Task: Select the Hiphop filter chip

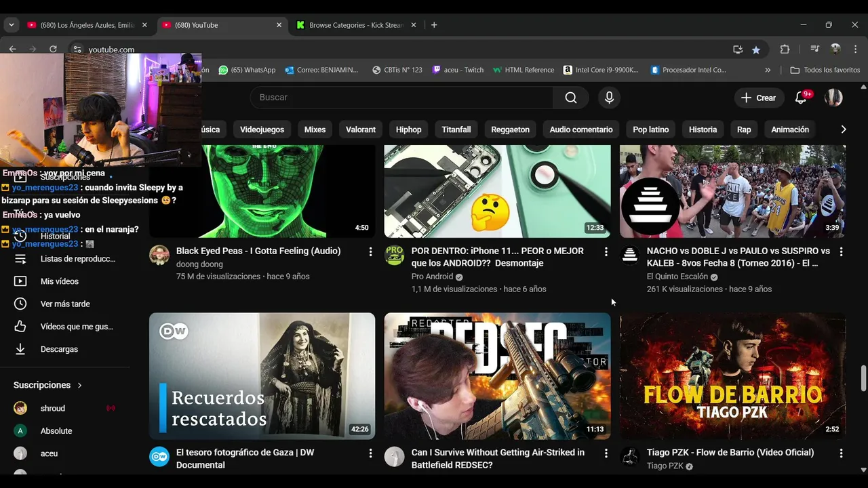Action: (408, 129)
